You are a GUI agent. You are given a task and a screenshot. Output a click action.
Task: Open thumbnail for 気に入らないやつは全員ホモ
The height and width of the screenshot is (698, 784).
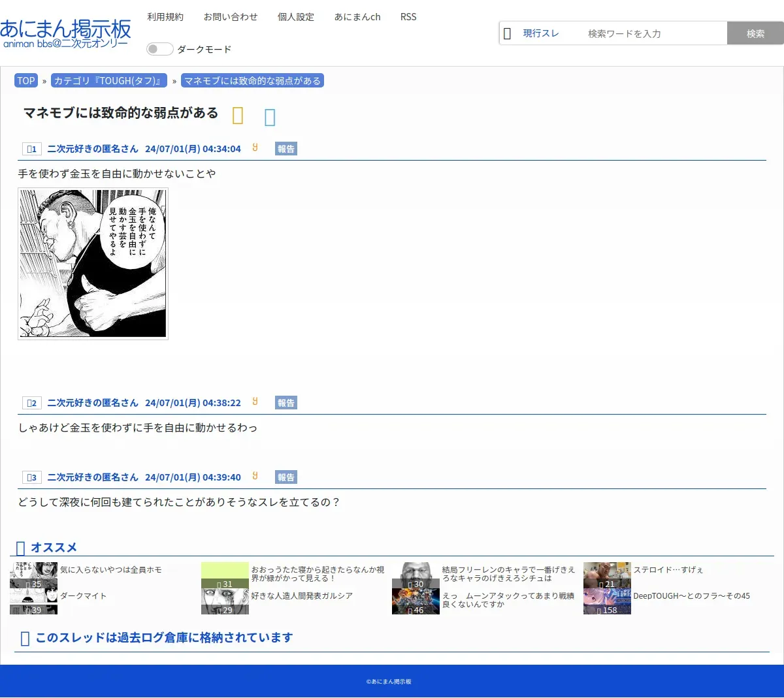click(x=33, y=575)
